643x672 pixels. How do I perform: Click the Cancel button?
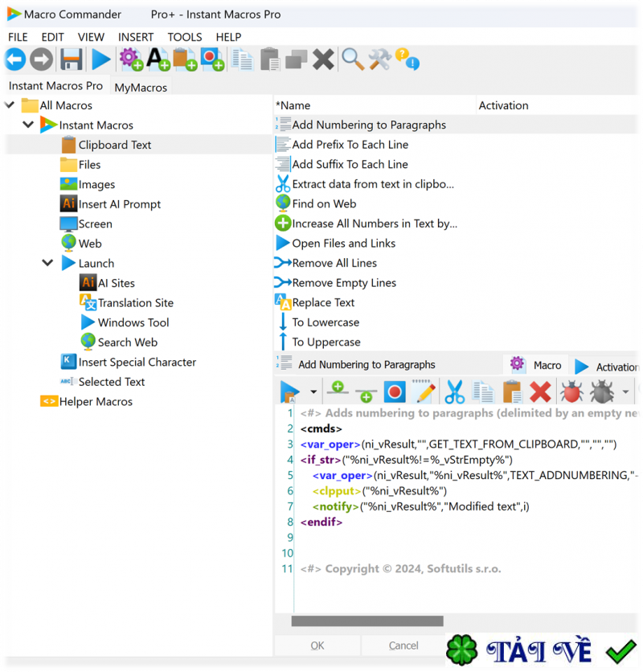click(403, 645)
